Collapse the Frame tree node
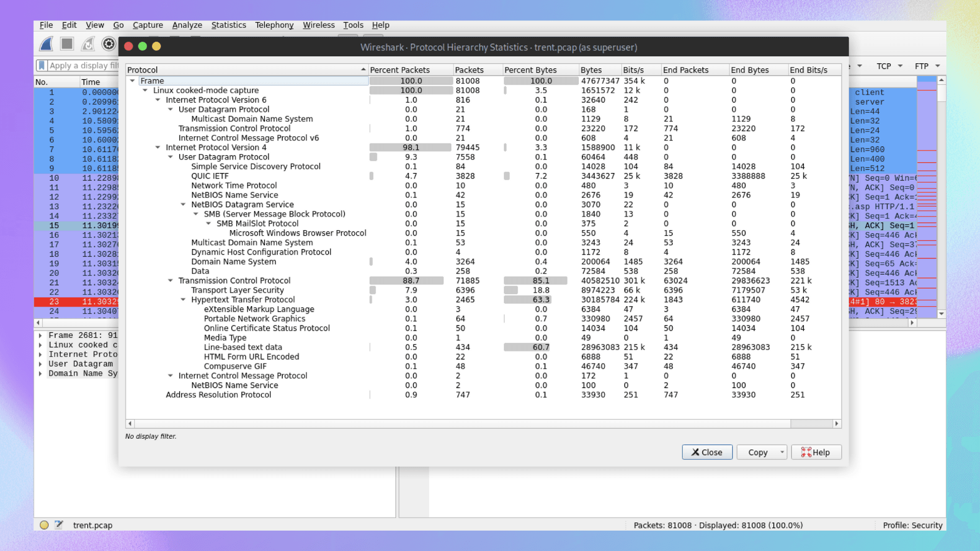This screenshot has width=980, height=551. click(x=133, y=81)
